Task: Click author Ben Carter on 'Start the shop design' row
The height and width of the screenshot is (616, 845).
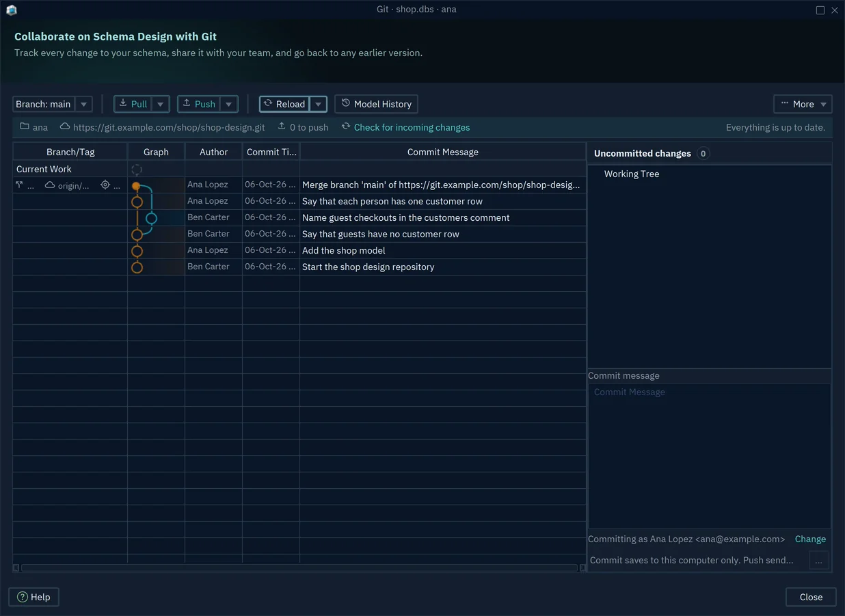Action: coord(209,267)
